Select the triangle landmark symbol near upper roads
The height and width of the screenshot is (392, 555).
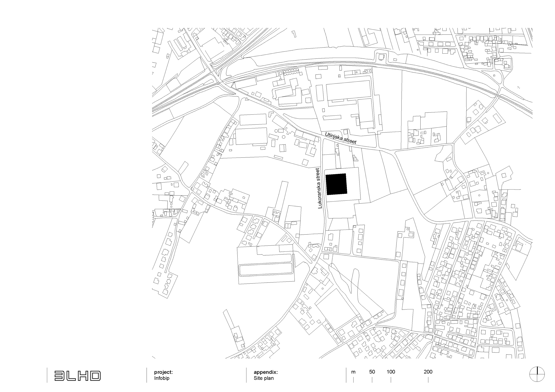pos(247,99)
